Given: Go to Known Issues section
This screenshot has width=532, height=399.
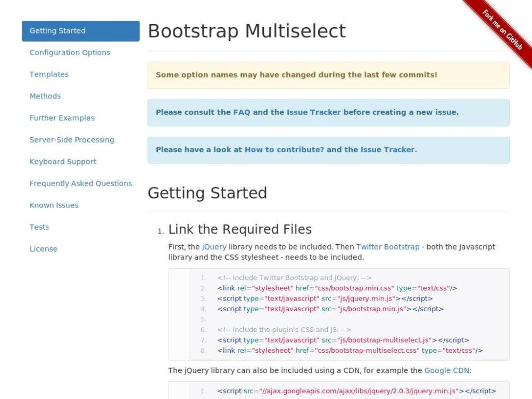Looking at the screenshot, I should (x=54, y=205).
